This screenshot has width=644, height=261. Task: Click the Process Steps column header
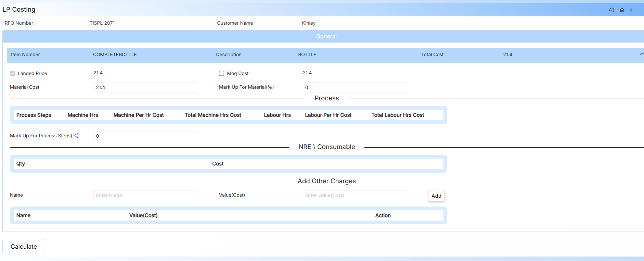(x=34, y=115)
